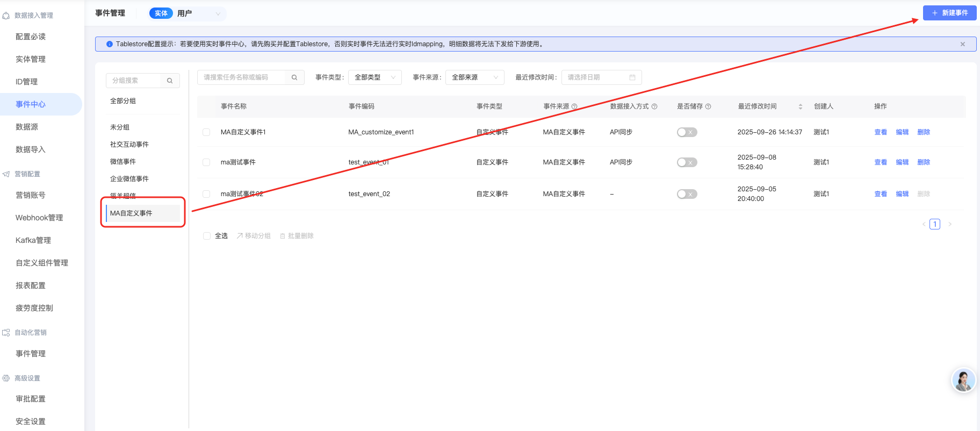Open the 配置必读 menu item

[x=31, y=37]
